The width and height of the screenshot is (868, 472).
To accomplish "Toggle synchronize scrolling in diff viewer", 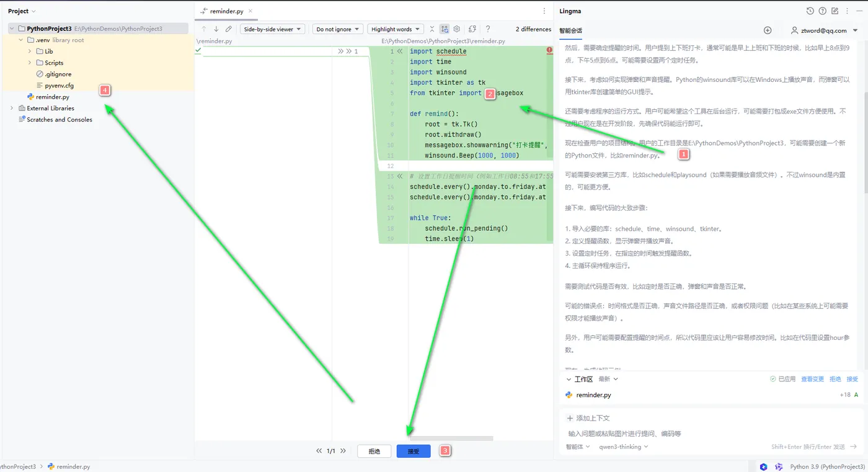I will (445, 29).
